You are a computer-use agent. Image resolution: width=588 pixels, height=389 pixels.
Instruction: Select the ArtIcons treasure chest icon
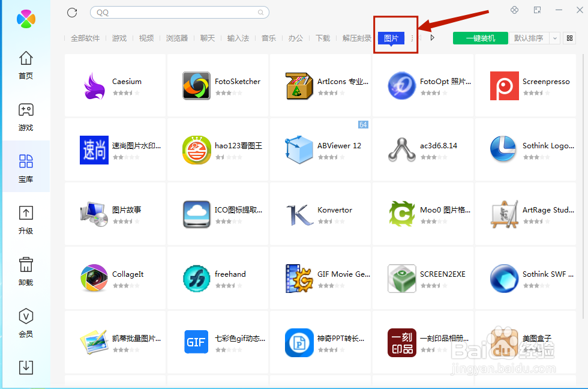(x=299, y=86)
